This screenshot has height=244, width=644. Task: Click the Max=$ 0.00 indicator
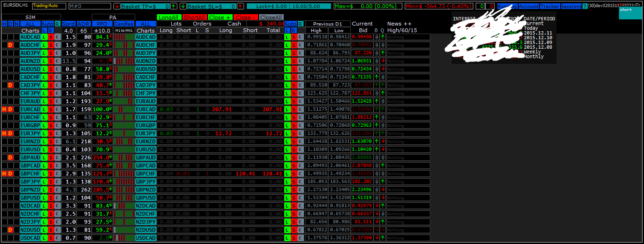tap(368, 6)
